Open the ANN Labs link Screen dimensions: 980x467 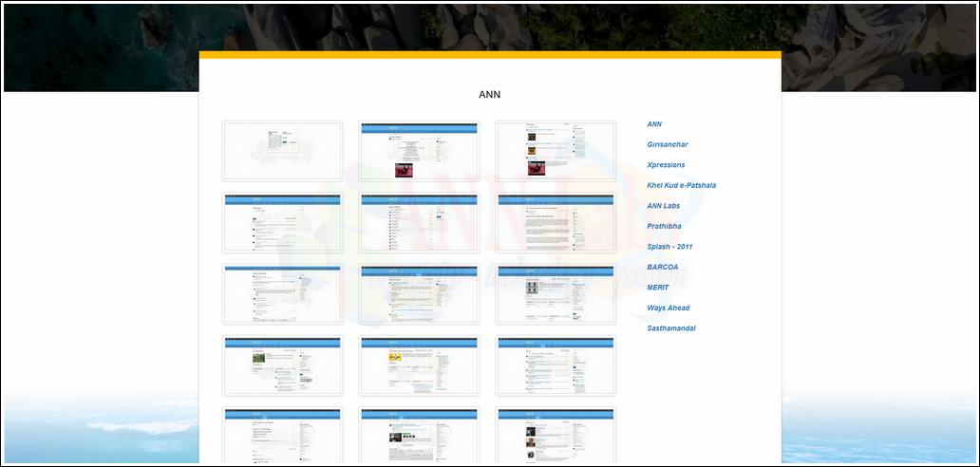click(x=663, y=206)
